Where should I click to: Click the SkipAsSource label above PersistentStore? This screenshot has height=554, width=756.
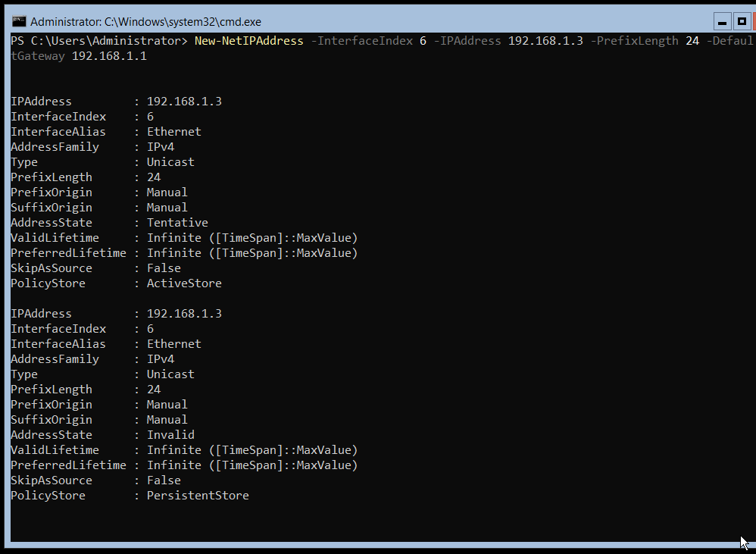click(52, 480)
